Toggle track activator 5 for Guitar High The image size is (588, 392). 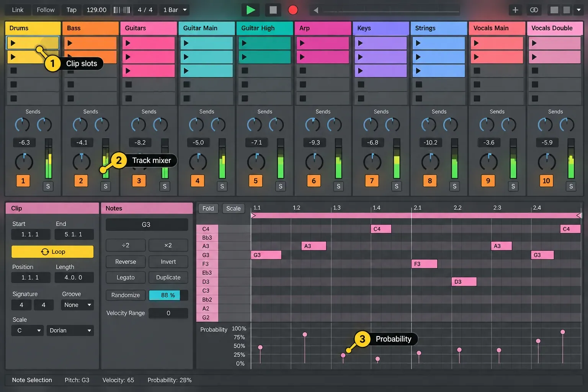pyautogui.click(x=256, y=181)
